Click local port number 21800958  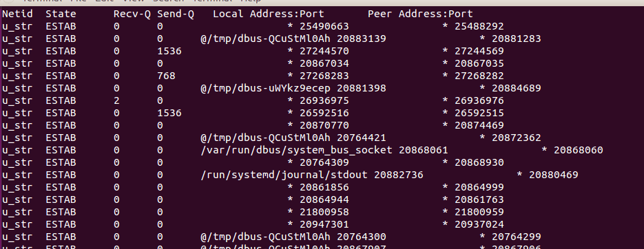click(324, 212)
